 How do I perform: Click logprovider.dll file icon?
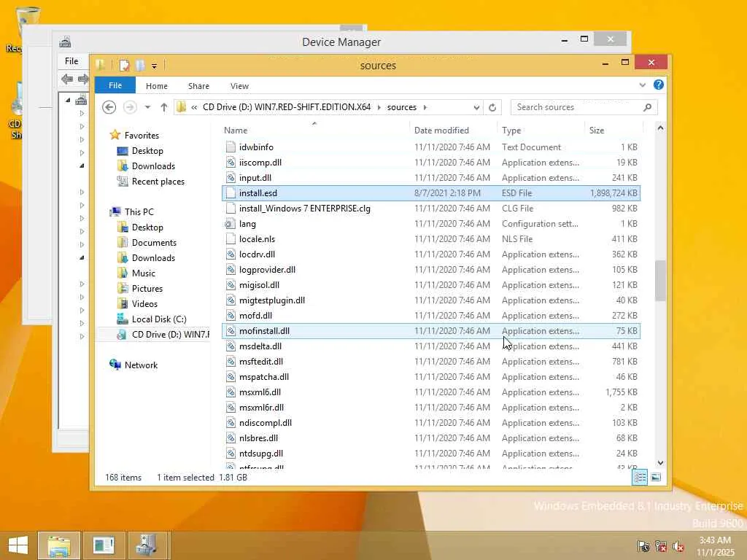[231, 270]
